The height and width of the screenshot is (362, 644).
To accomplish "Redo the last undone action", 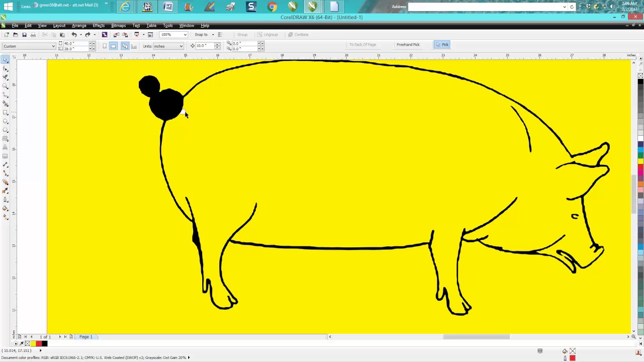I will 88,35.
